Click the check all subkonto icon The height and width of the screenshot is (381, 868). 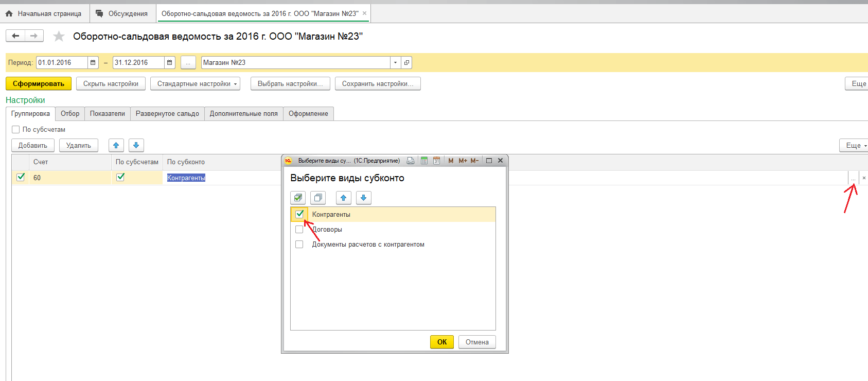pos(298,198)
